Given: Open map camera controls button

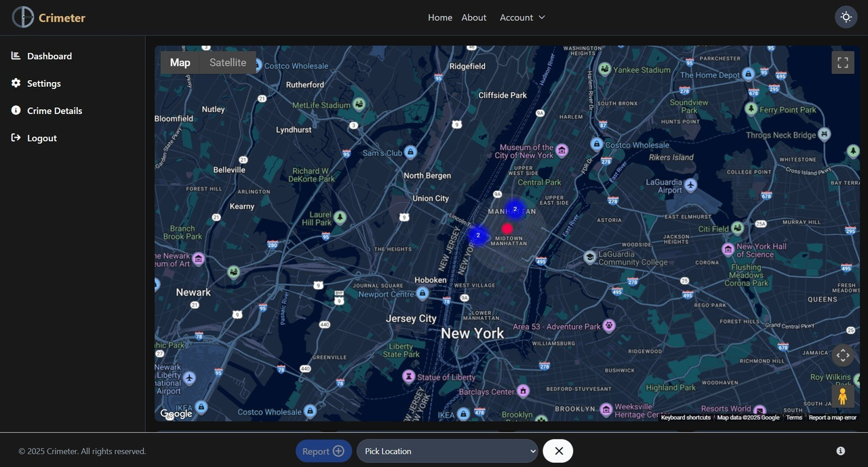Looking at the screenshot, I should 843,355.
